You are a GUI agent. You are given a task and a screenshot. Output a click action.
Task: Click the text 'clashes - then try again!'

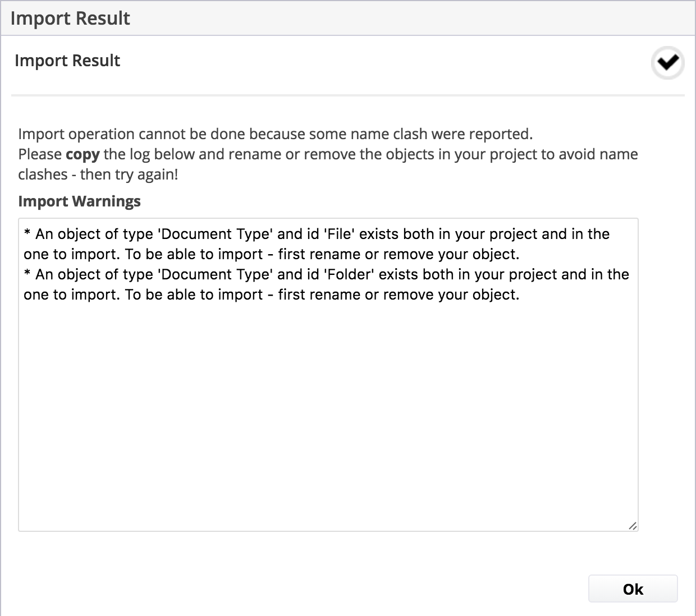tap(98, 174)
